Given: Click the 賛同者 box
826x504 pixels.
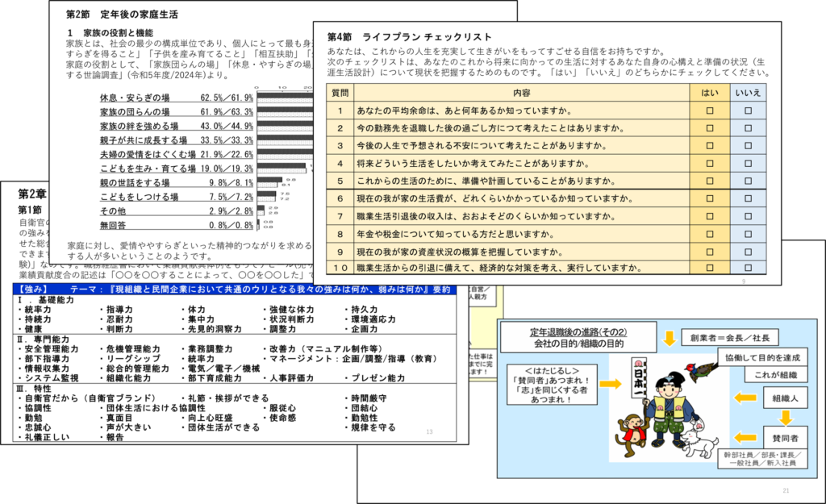Looking at the screenshot, I should [786, 438].
